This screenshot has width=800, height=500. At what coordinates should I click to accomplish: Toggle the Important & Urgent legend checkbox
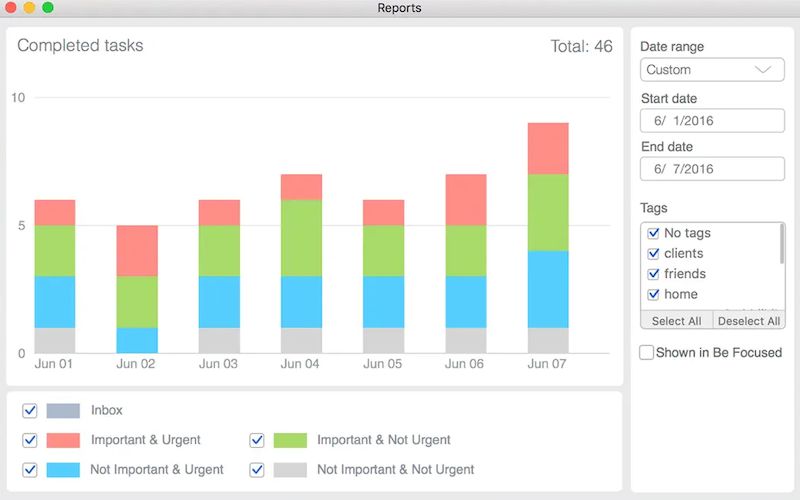click(x=30, y=440)
